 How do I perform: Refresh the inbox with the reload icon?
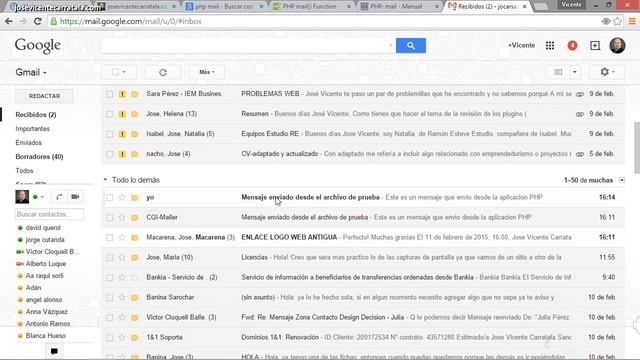click(163, 72)
